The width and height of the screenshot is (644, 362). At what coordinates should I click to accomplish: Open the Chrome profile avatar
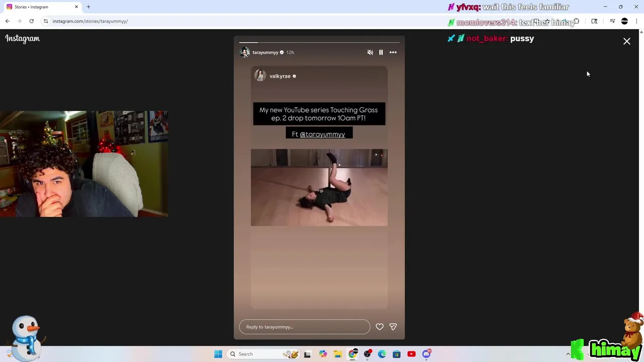click(624, 21)
